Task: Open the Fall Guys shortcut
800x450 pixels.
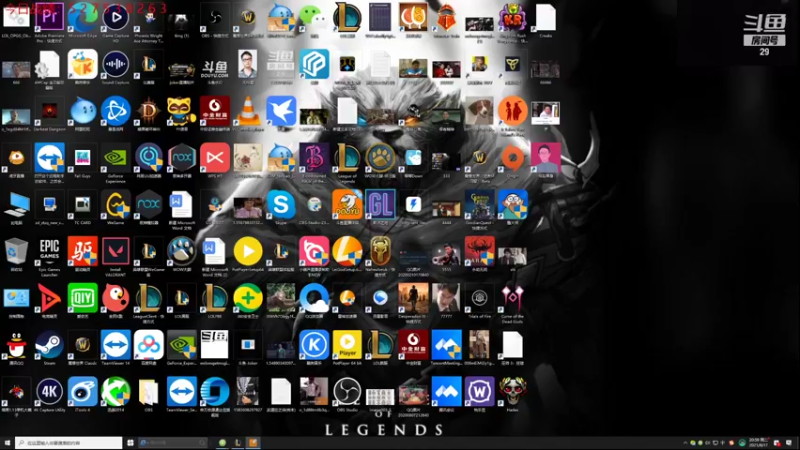Action: point(83,158)
